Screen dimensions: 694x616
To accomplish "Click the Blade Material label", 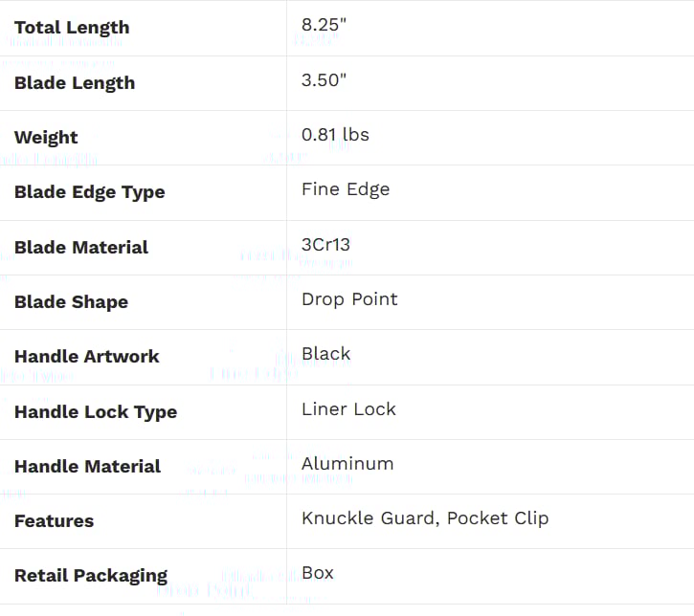I will pos(81,247).
